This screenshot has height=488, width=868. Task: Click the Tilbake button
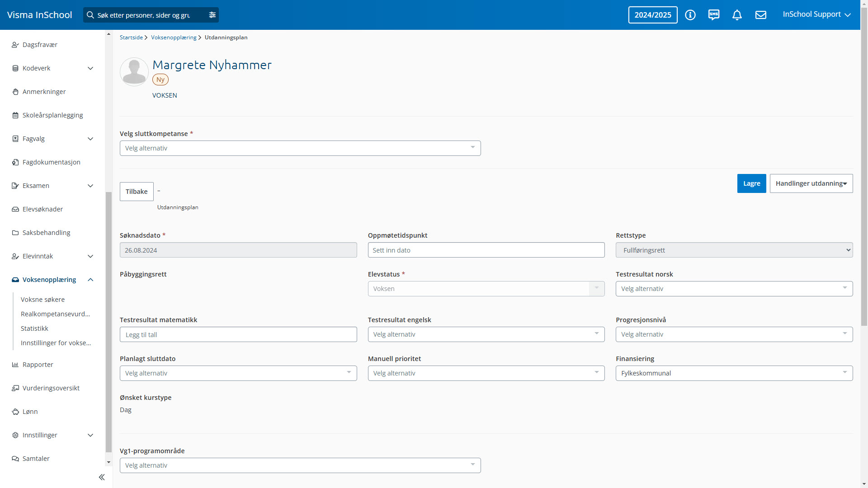click(x=137, y=192)
